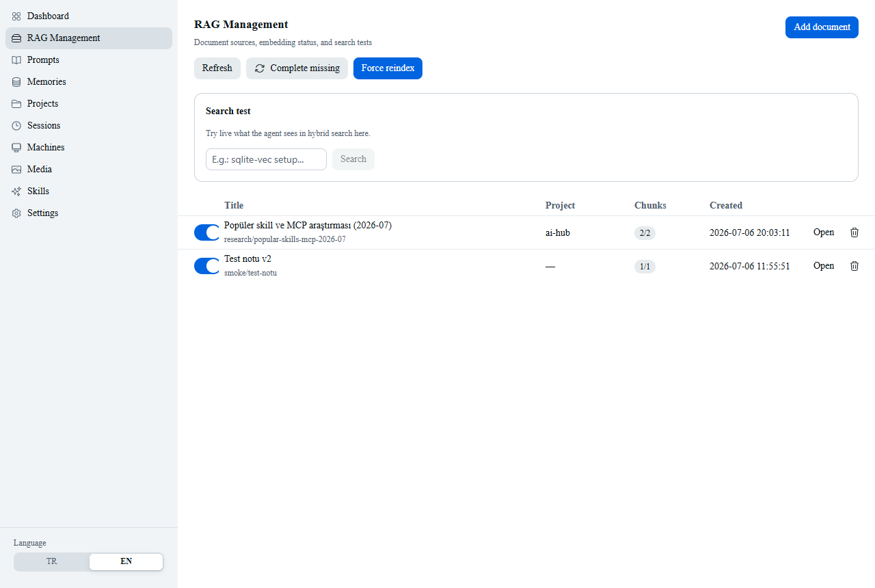Click the RAG Management drive icon
Screen dimensions: 875x588
coord(16,38)
